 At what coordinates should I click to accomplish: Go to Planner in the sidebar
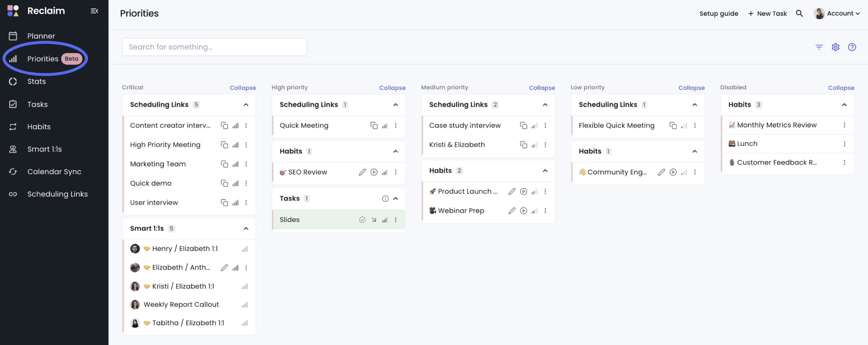tap(41, 36)
